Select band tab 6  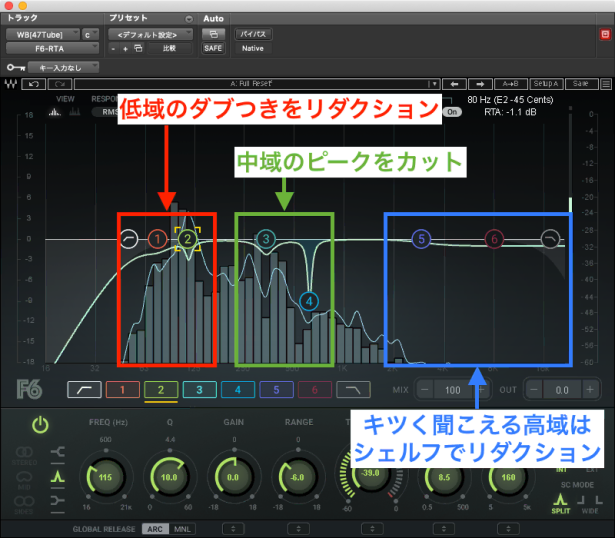315,390
